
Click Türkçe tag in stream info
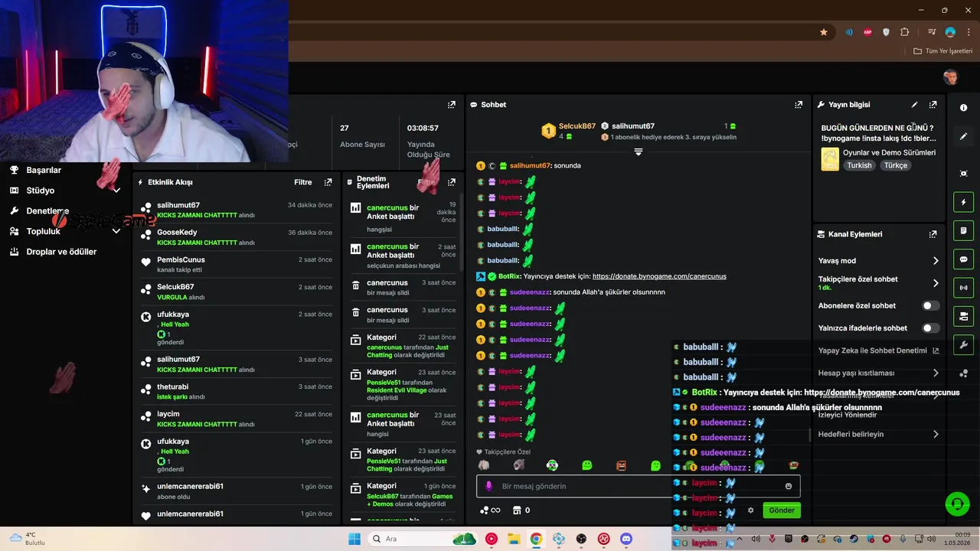click(895, 165)
